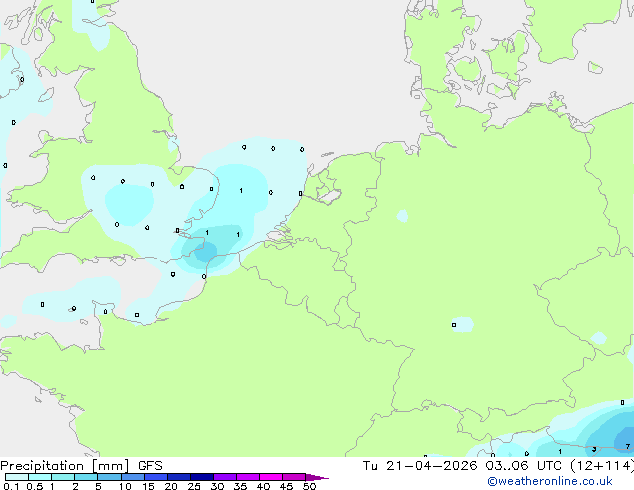Click the '03..06 UTC' time range text
Image resolution: width=634 pixels, height=490 pixels.
coord(524,466)
